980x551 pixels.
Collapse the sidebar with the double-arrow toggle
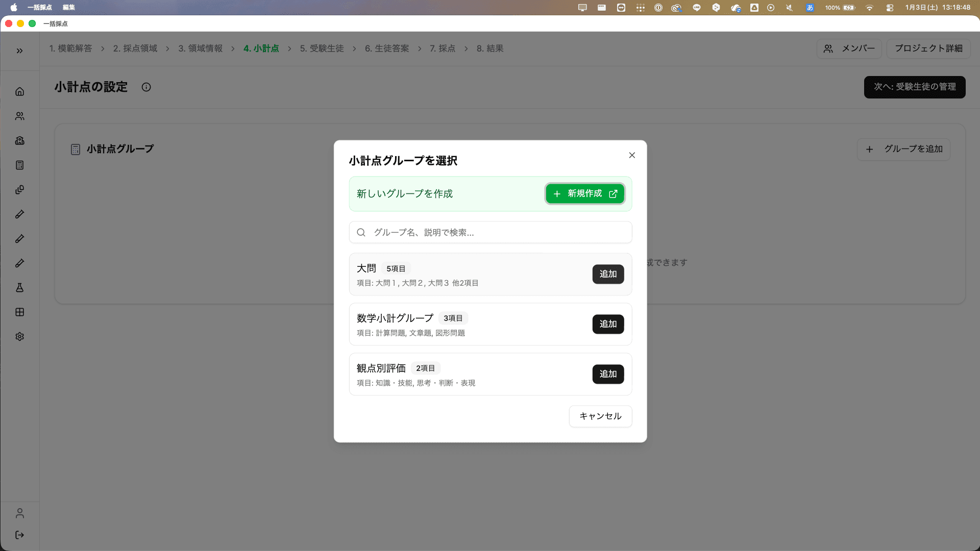point(19,51)
